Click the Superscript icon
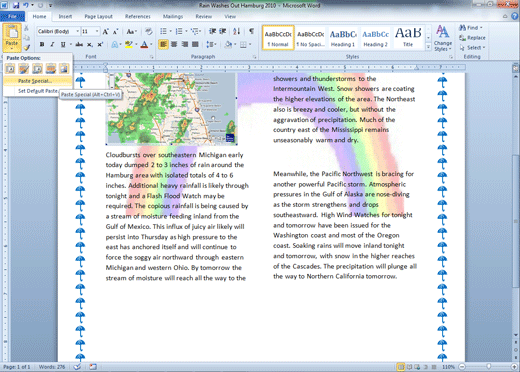The width and height of the screenshot is (520, 372). click(100, 44)
